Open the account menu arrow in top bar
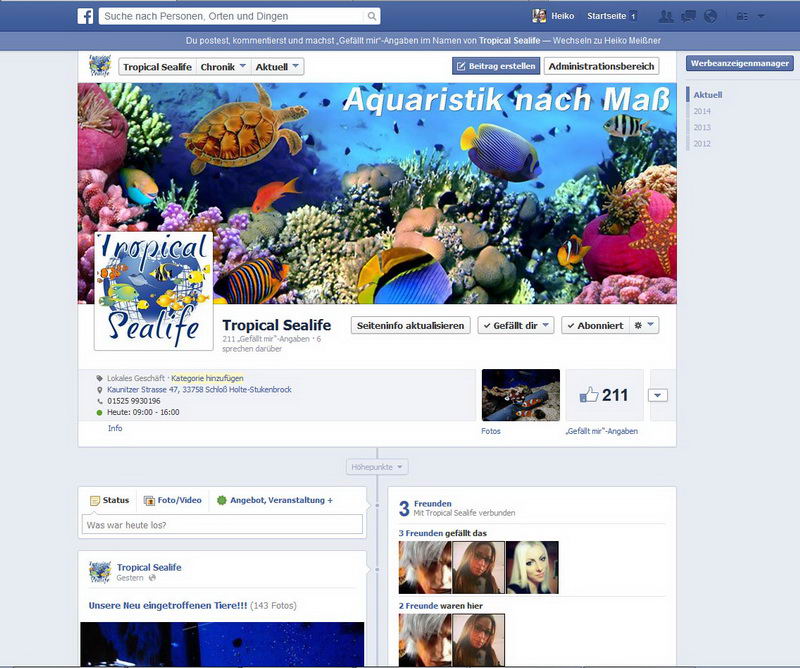 click(761, 16)
